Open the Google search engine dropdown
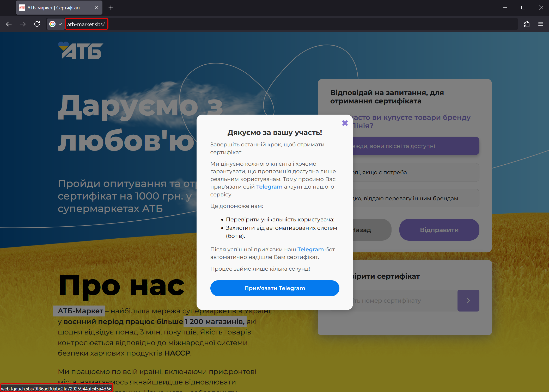 (x=56, y=24)
